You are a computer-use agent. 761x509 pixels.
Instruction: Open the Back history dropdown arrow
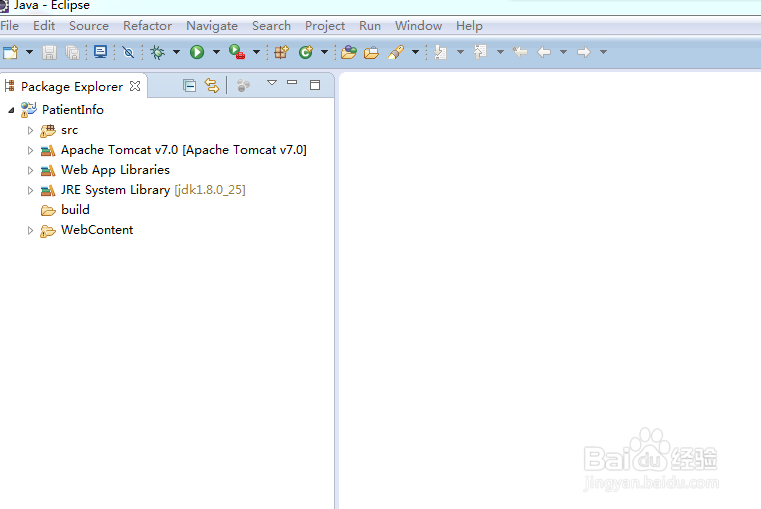coord(563,52)
